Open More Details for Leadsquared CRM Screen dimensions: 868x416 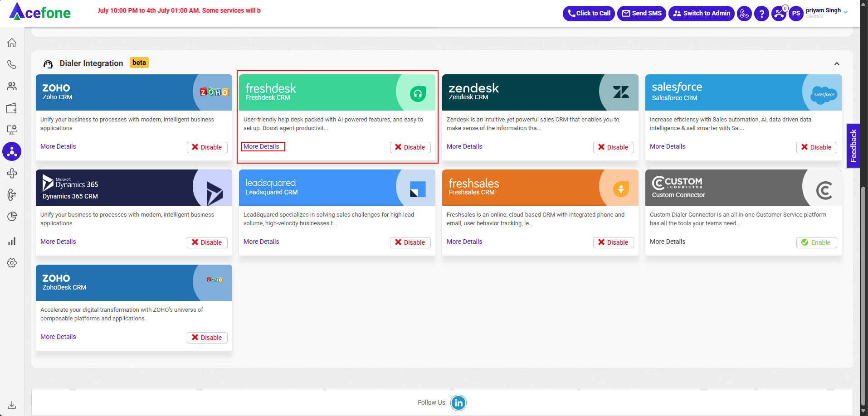[x=261, y=242]
